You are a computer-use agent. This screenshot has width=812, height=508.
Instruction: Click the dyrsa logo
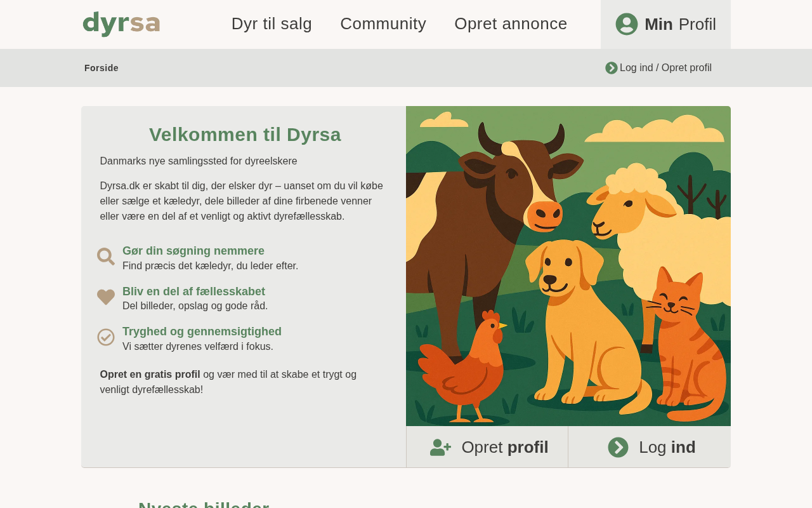[121, 24]
